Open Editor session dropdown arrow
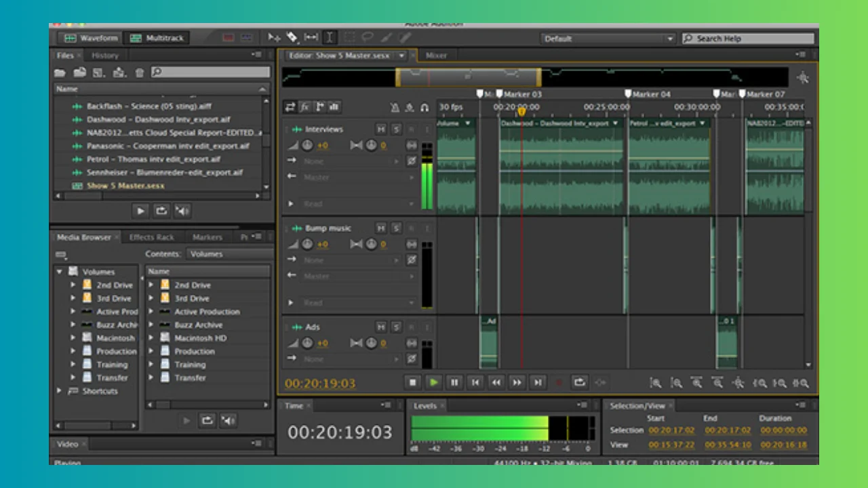 pyautogui.click(x=401, y=56)
